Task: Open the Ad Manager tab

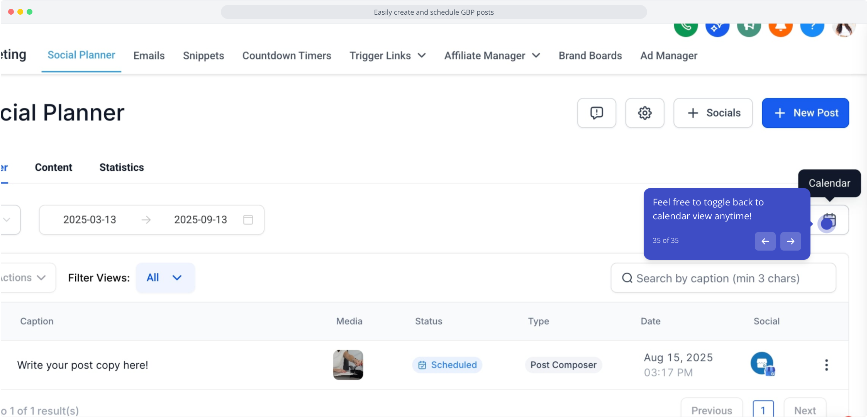Action: tap(669, 56)
